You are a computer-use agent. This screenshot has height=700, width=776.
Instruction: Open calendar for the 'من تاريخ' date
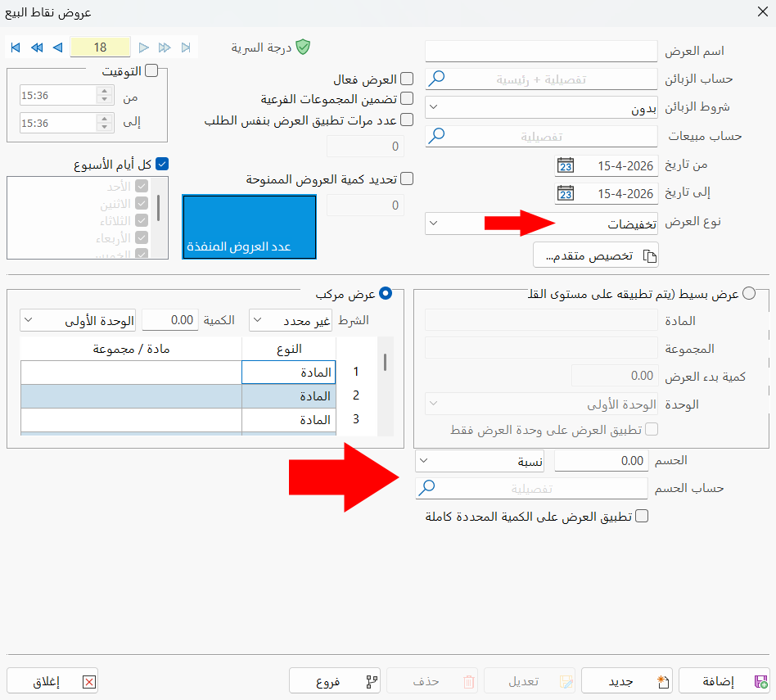coord(565,165)
